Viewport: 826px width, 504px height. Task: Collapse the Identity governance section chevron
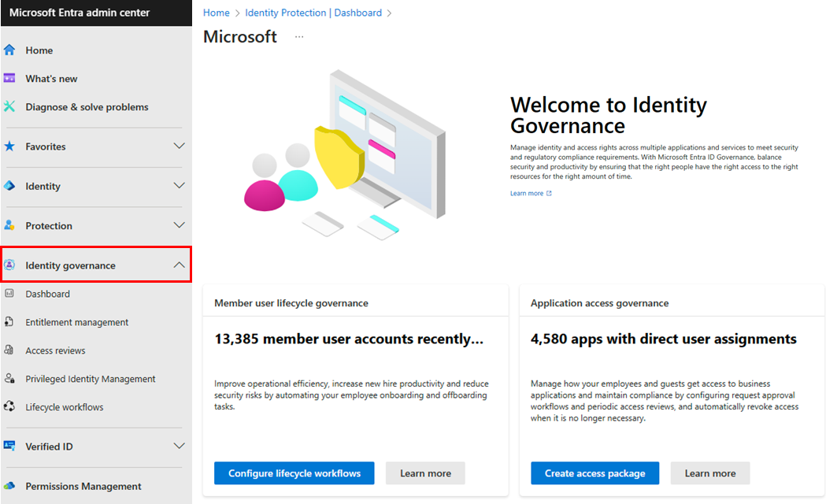(x=179, y=265)
